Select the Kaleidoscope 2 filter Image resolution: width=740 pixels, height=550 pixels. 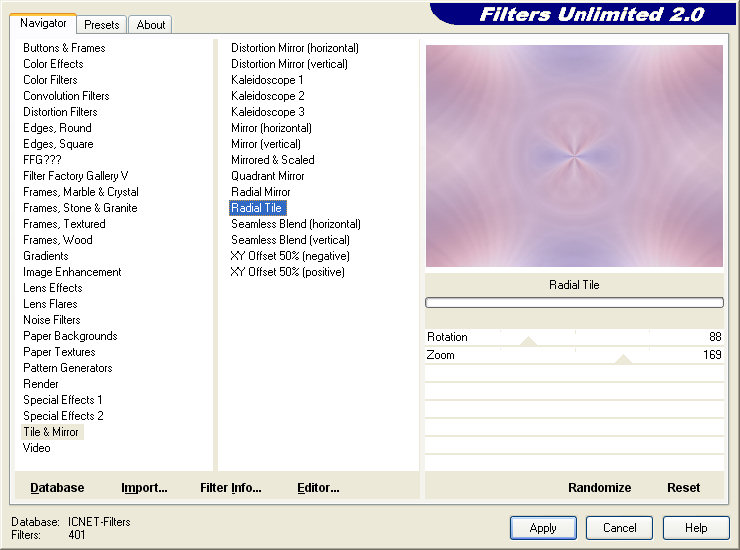[268, 96]
